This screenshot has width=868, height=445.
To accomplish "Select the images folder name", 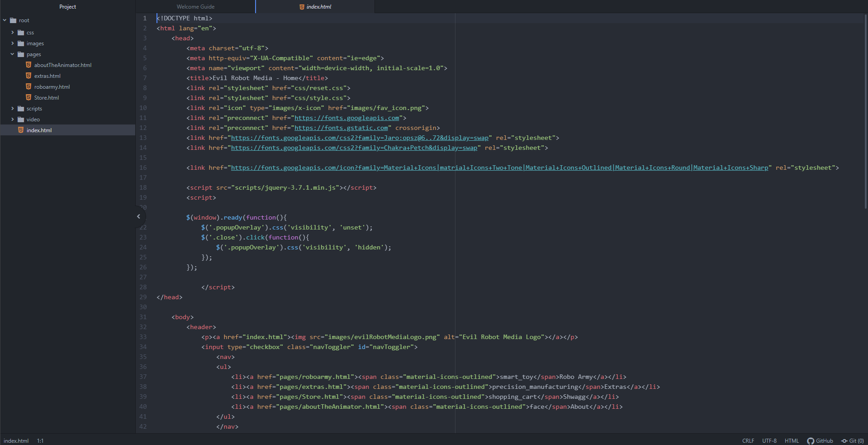I will point(35,43).
